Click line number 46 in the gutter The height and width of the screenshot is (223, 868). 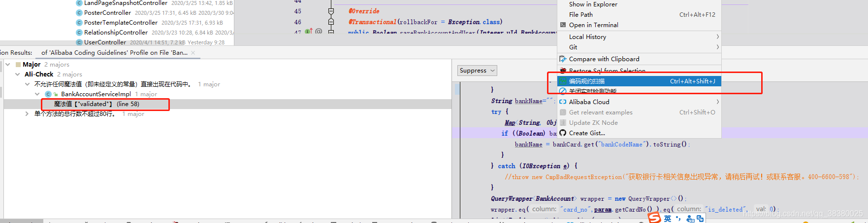298,22
